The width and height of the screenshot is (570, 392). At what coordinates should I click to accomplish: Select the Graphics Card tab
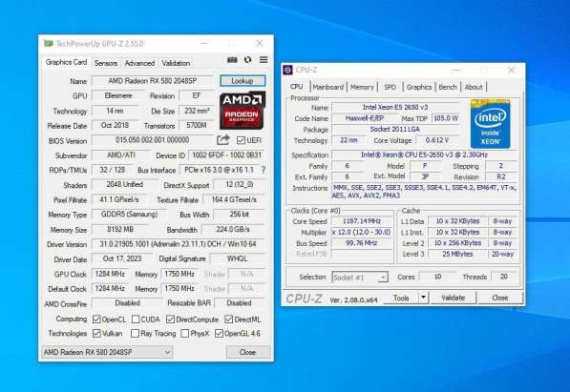[x=66, y=62]
